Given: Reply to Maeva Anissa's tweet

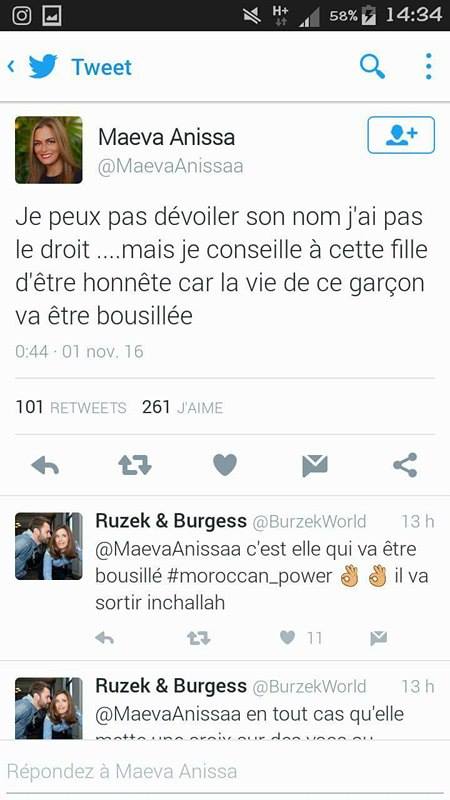Looking at the screenshot, I should (45, 465).
